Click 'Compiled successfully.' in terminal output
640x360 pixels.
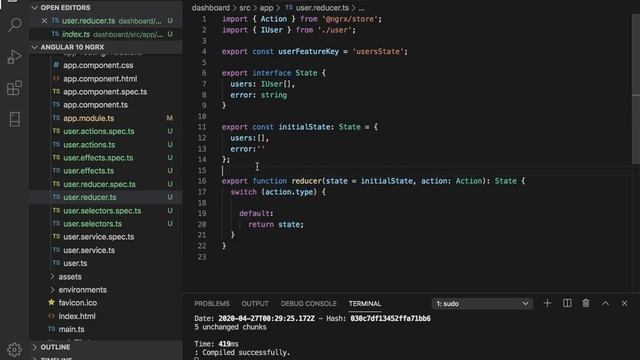246,352
